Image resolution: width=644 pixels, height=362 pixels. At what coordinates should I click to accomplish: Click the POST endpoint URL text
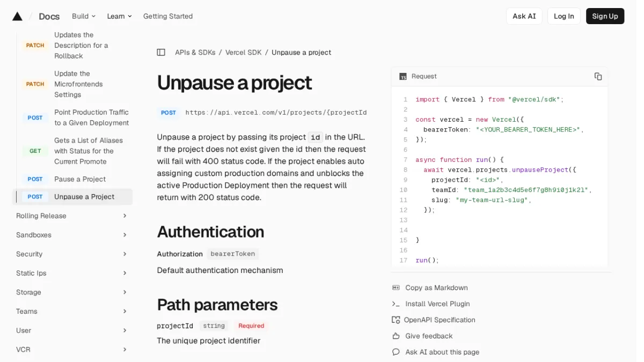click(276, 113)
